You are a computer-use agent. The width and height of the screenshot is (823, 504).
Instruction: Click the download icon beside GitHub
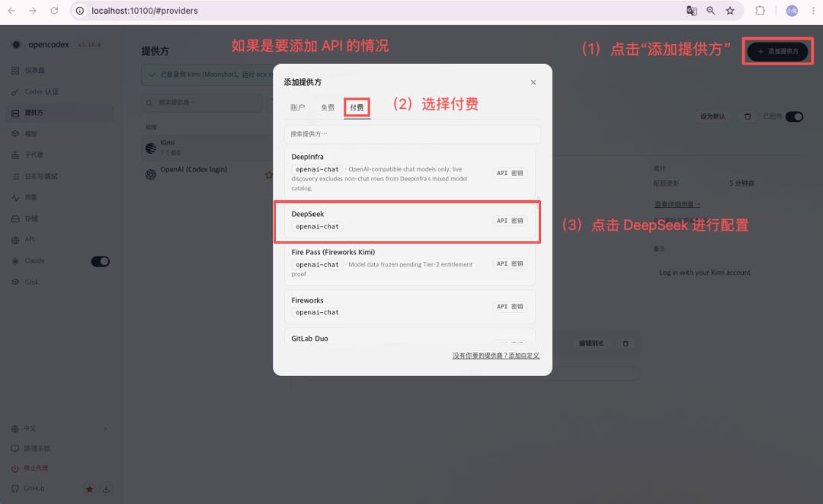pos(106,489)
